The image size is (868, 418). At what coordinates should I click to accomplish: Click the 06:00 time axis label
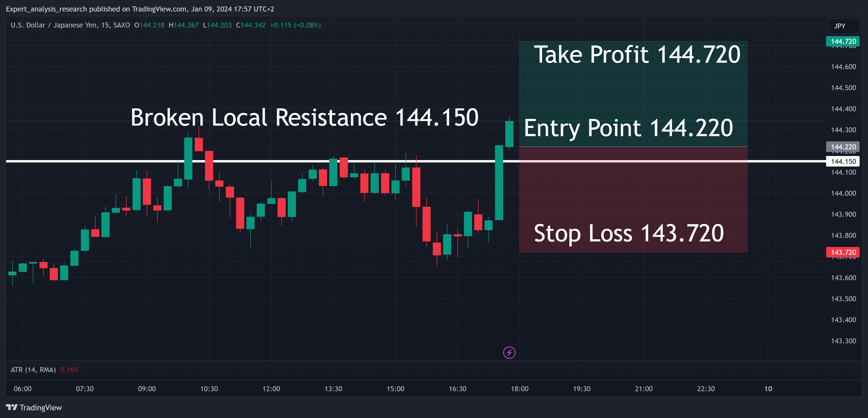tap(22, 389)
